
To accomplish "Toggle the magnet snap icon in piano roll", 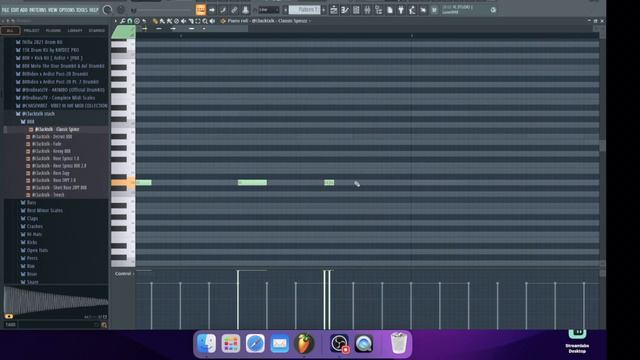I will coord(130,21).
